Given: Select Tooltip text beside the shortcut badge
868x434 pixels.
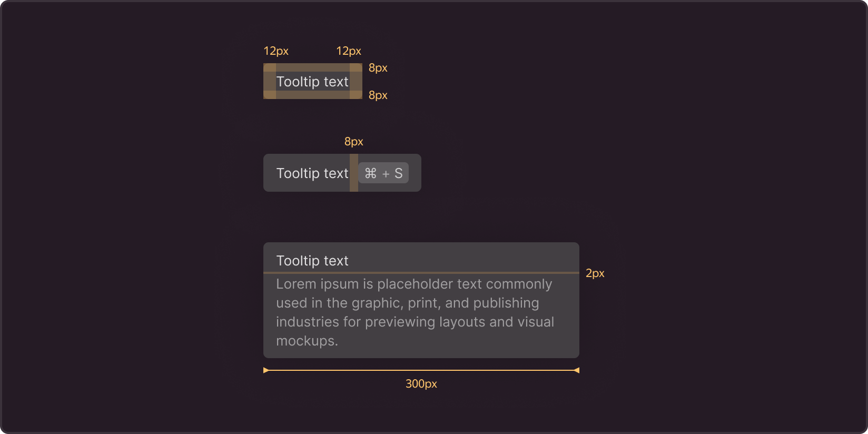Looking at the screenshot, I should click(x=312, y=173).
